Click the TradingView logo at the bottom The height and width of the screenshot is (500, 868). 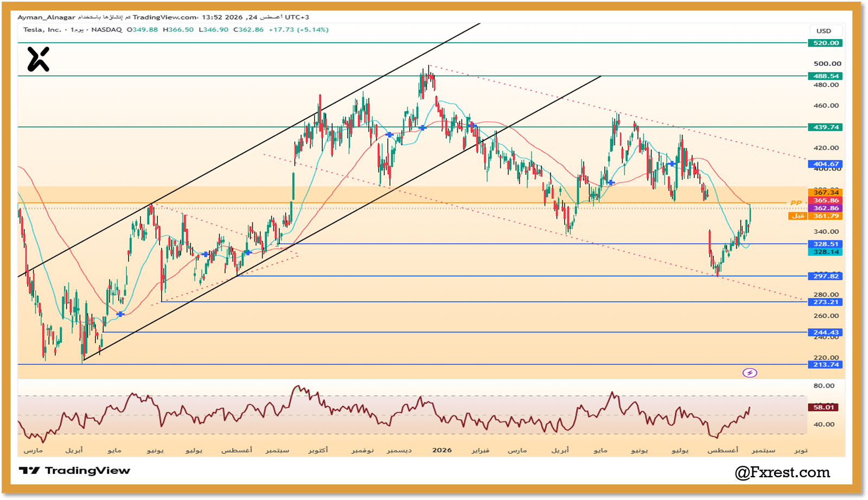75,471
